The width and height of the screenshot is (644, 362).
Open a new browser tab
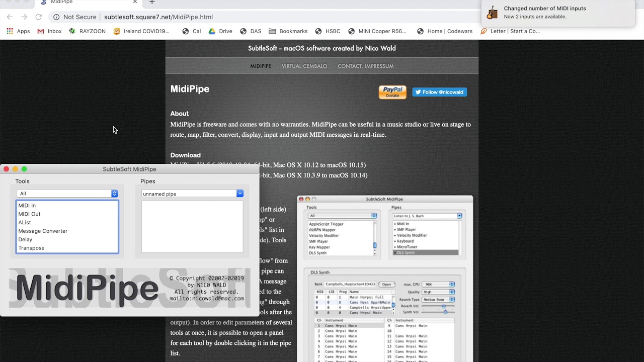tap(152, 2)
